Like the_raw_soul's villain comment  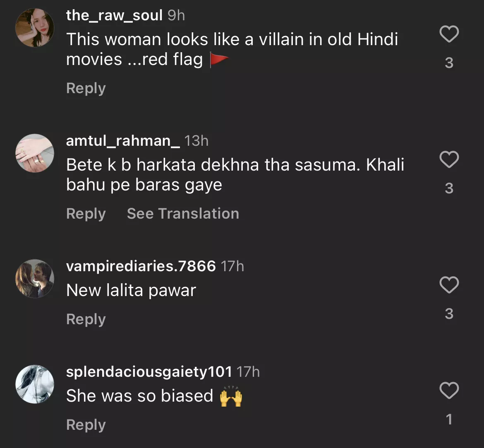[x=449, y=34]
